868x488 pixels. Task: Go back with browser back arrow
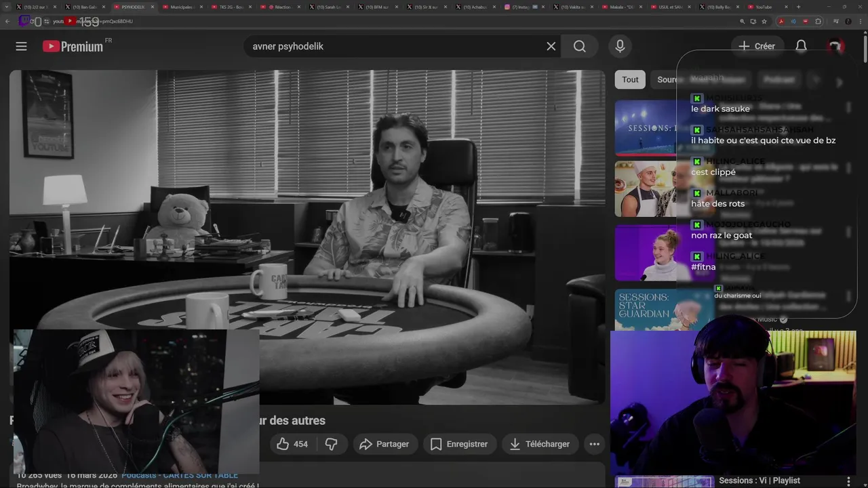click(x=7, y=21)
